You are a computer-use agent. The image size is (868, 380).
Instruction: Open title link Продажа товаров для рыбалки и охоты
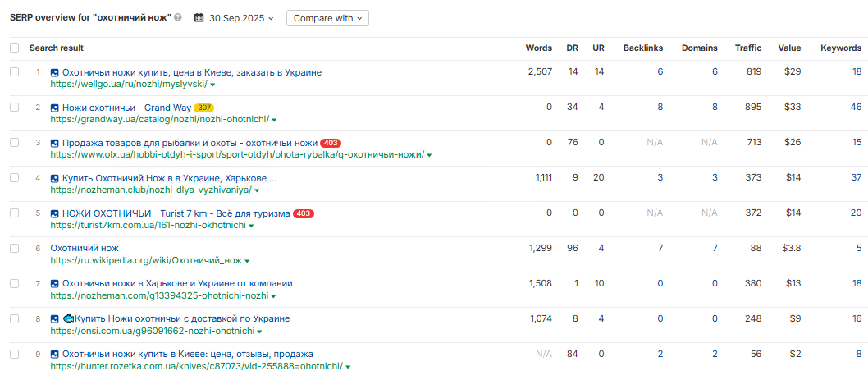click(190, 143)
